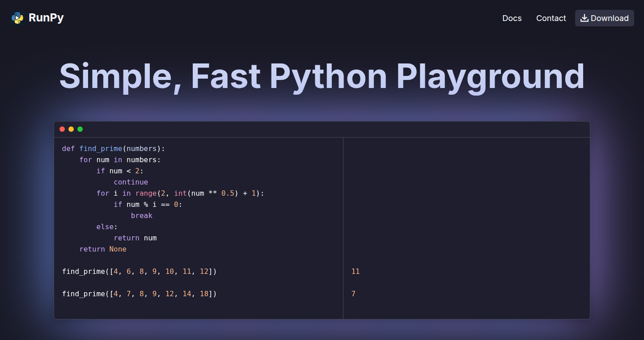Click the output value 7
Viewport: 644px width, 340px height.
tap(353, 294)
